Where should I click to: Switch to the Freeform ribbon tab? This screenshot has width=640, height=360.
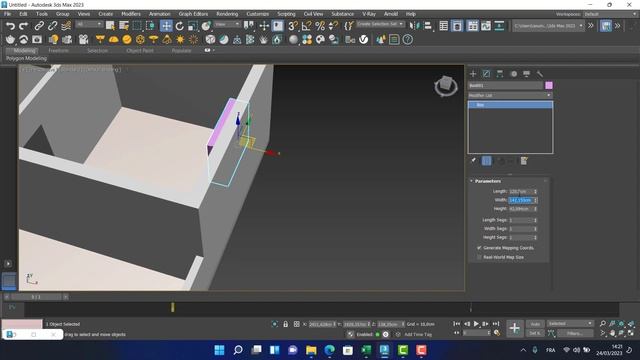click(x=58, y=51)
